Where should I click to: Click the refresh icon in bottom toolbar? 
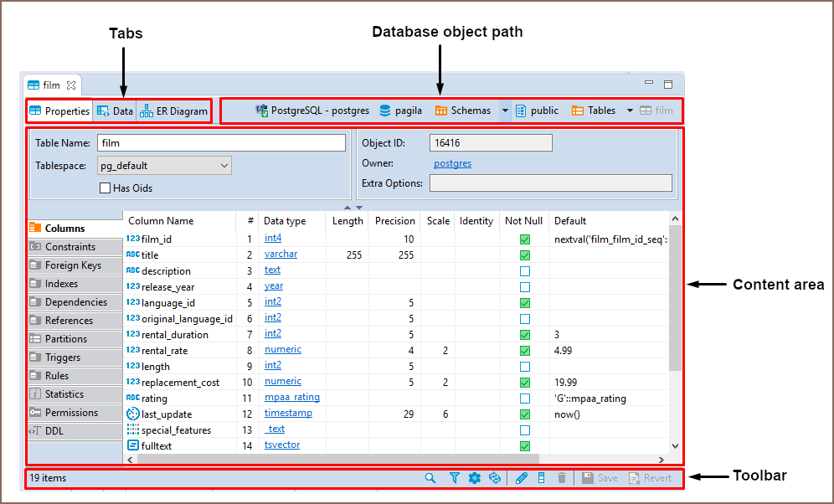point(495,478)
